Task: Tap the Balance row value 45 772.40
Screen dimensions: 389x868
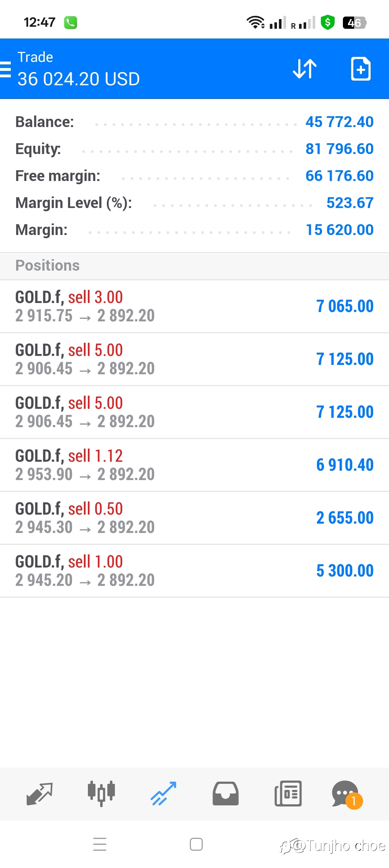Action: (x=339, y=122)
